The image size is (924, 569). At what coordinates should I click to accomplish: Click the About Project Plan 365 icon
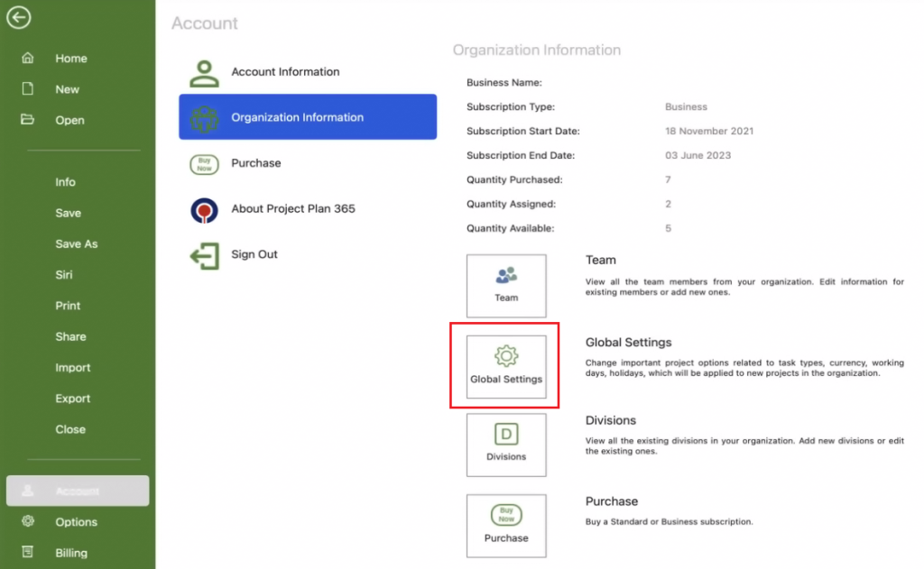pyautogui.click(x=204, y=207)
